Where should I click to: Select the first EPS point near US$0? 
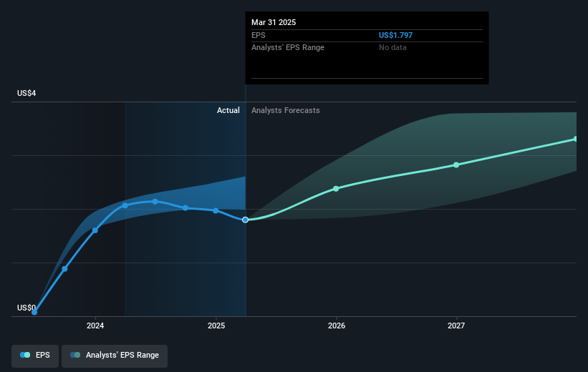pyautogui.click(x=34, y=312)
